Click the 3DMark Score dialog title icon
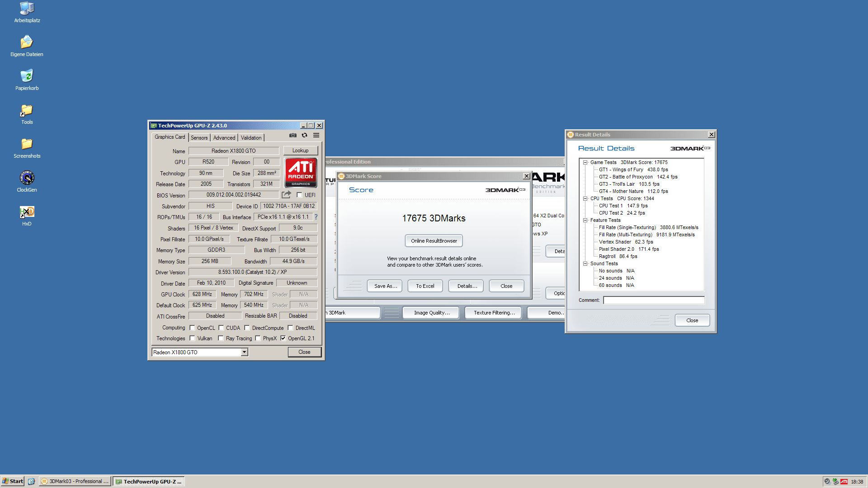The image size is (868, 488). pyautogui.click(x=342, y=176)
